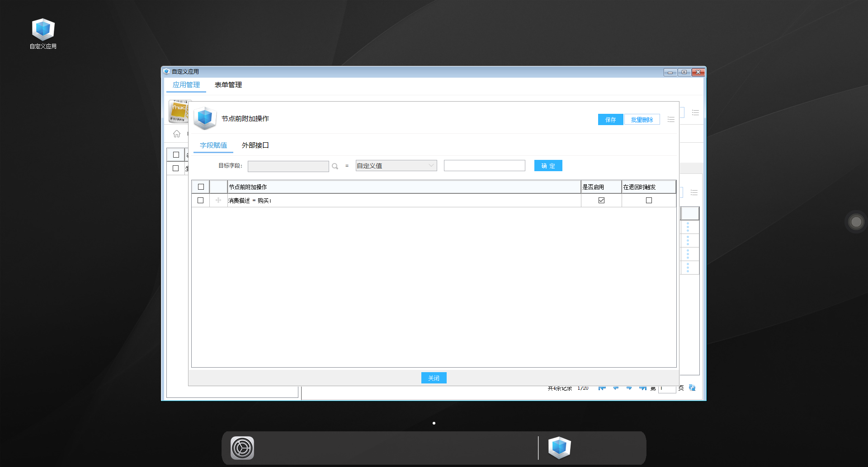
Task: Click the 在退回时触发 column header
Action: point(649,187)
